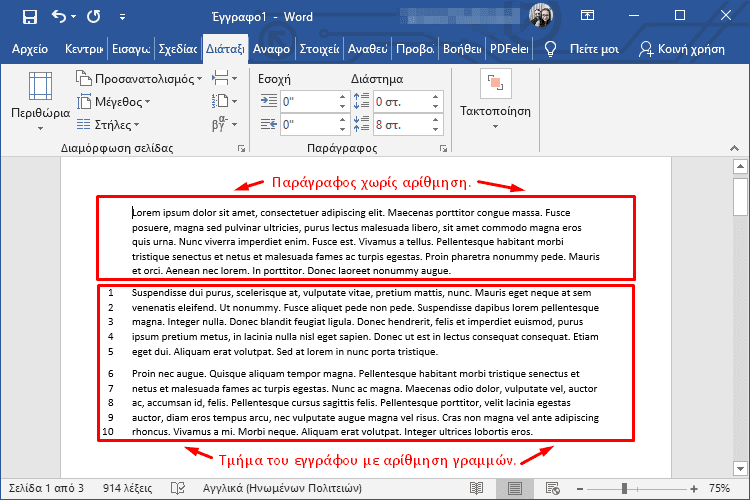Open Ribbon Display Options icon
750x500 pixels.
pos(587,16)
